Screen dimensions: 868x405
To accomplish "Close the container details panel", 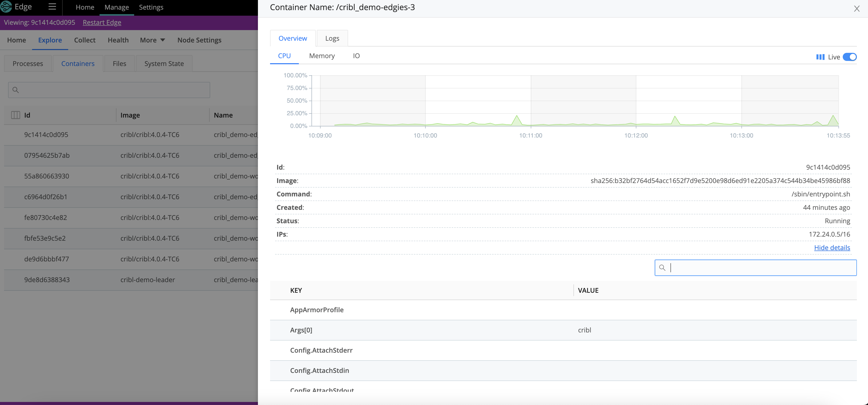I will pos(857,9).
